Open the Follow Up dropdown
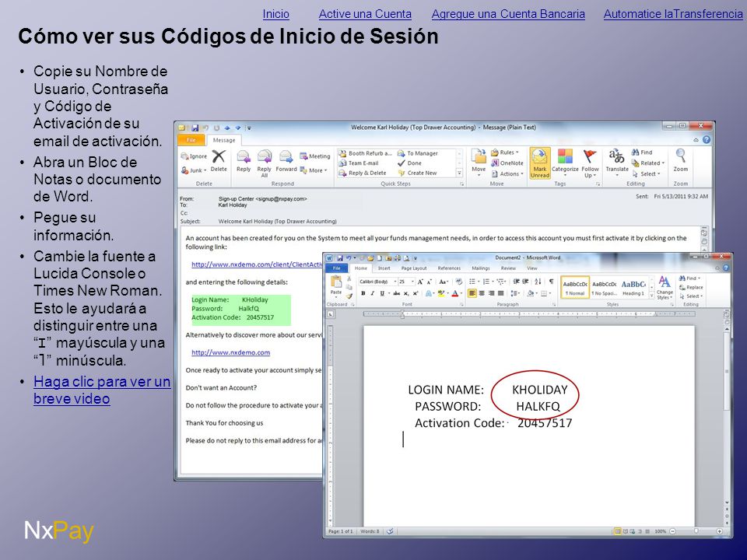Viewport: 747px width, 560px height. (590, 162)
